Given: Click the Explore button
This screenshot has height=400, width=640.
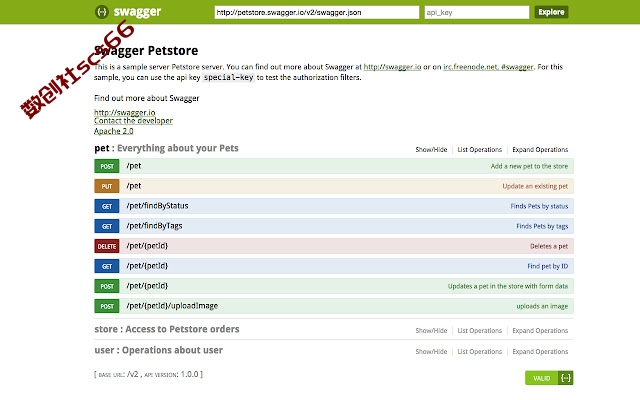Looking at the screenshot, I should click(551, 12).
